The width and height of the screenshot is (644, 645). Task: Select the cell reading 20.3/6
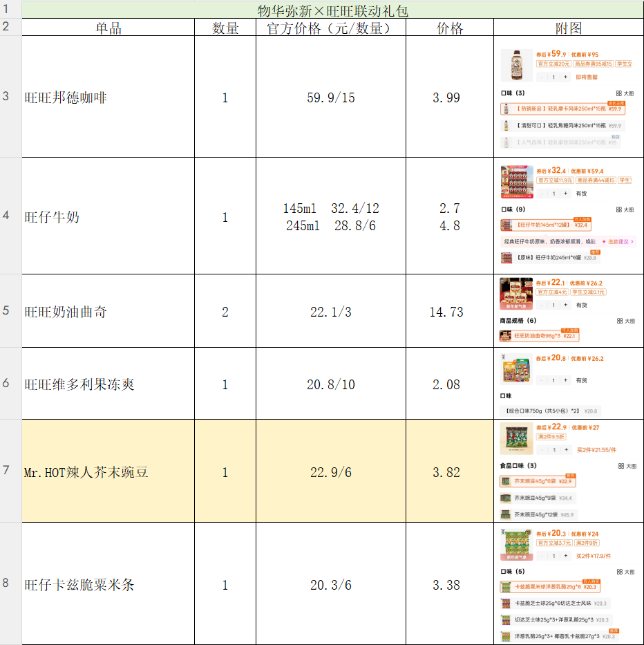click(330, 583)
